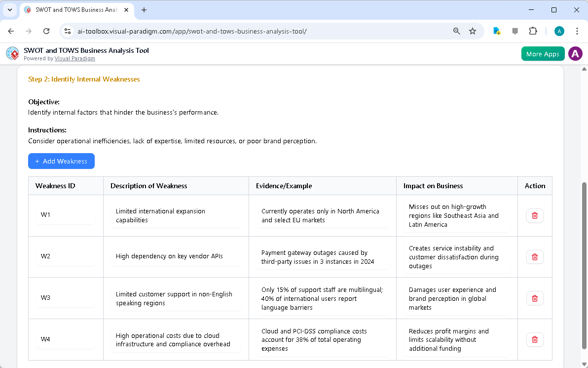Delete weakness W3 using its trash icon
The width and height of the screenshot is (588, 368).
534,298
